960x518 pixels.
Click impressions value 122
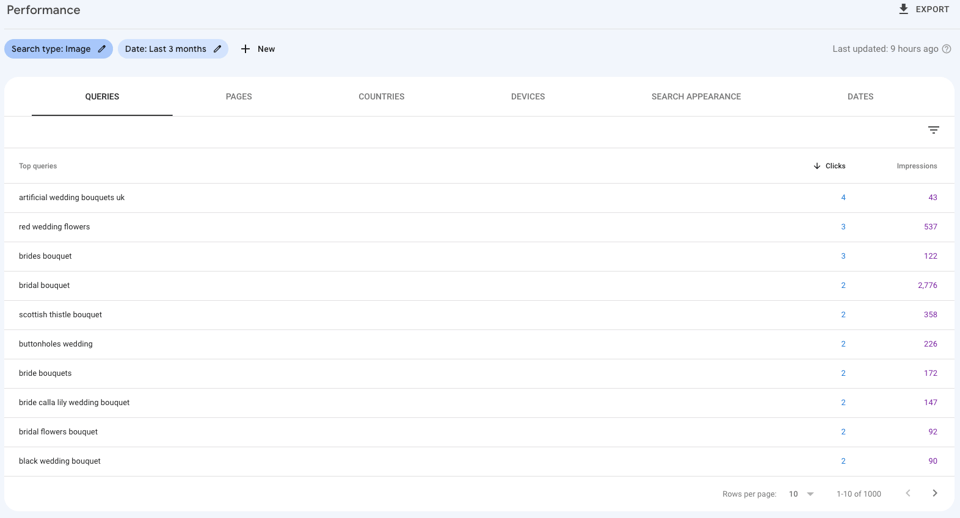point(931,256)
